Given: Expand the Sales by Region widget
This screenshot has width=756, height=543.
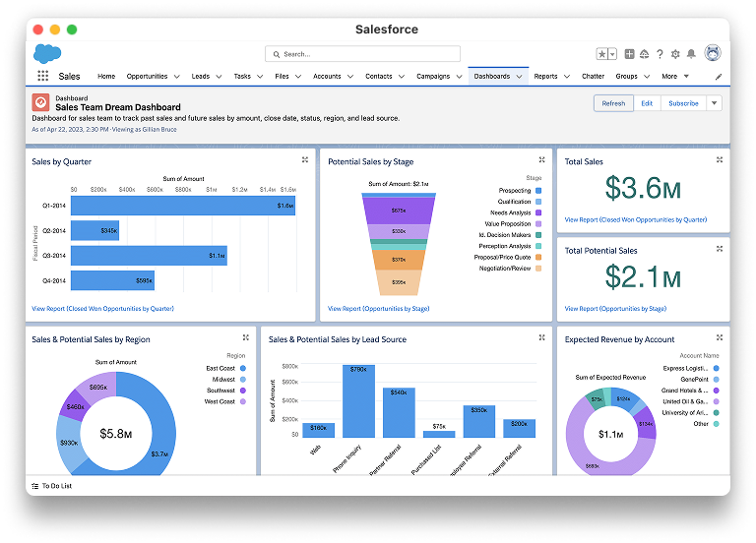Looking at the screenshot, I should (246, 337).
